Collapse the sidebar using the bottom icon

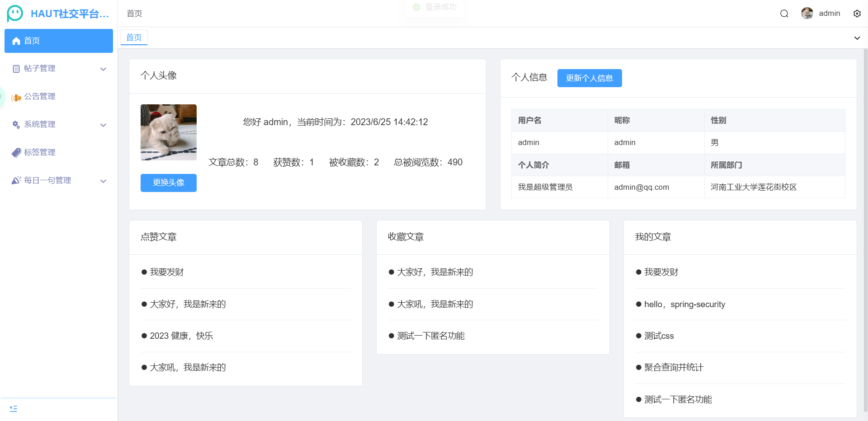point(13,408)
